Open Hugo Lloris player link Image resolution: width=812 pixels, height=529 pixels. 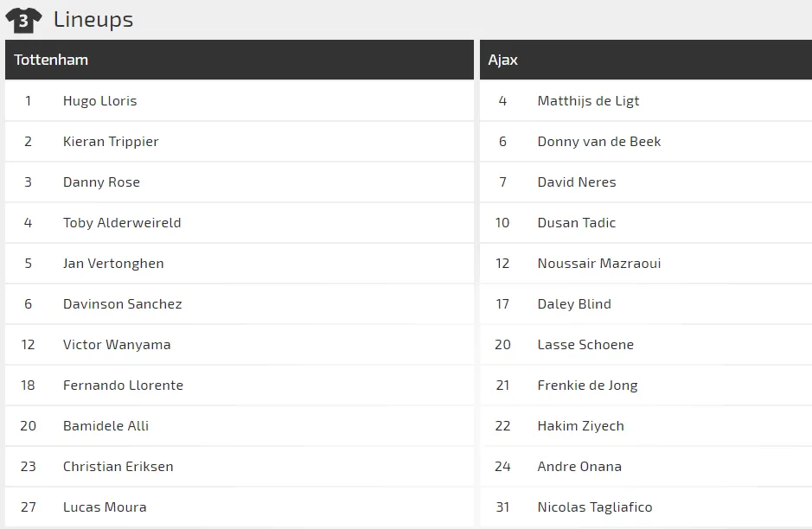[x=99, y=101]
